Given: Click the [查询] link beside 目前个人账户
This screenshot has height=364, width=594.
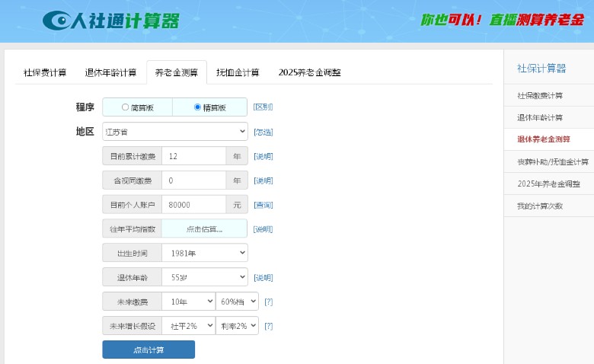Looking at the screenshot, I should tap(263, 205).
